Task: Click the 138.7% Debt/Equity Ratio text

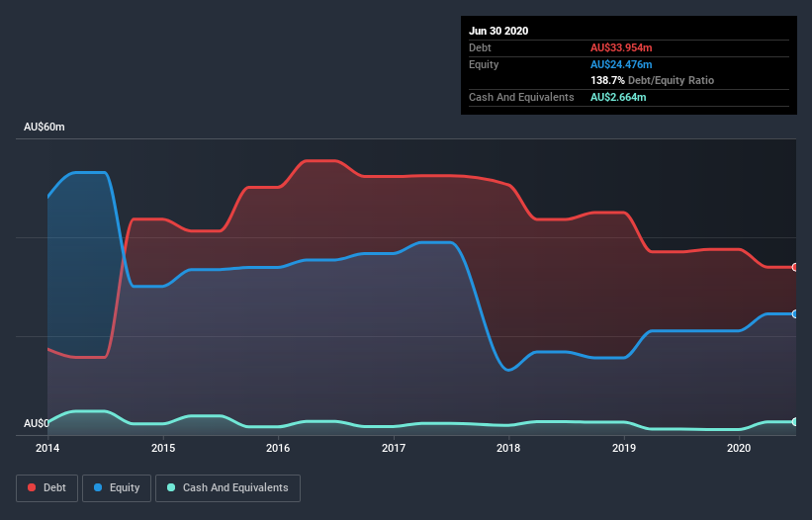Action: click(x=652, y=80)
